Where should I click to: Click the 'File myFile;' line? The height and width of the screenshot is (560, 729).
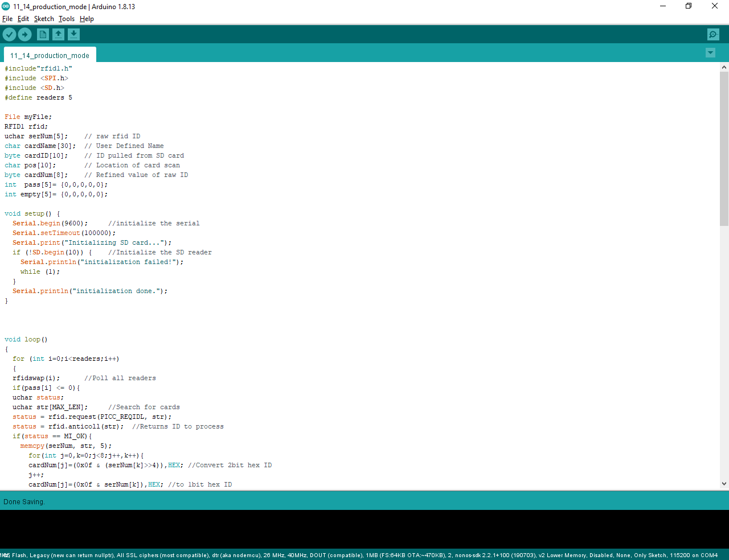[x=28, y=117]
